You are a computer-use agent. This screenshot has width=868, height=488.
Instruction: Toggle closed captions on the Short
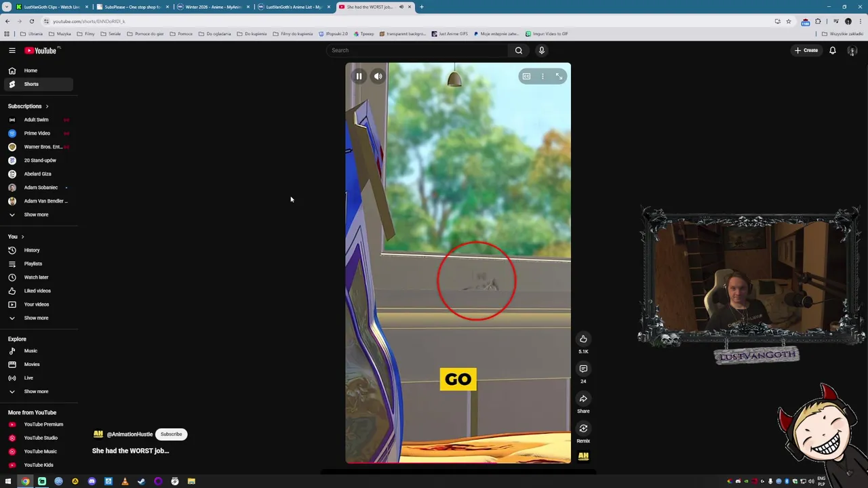pyautogui.click(x=526, y=77)
